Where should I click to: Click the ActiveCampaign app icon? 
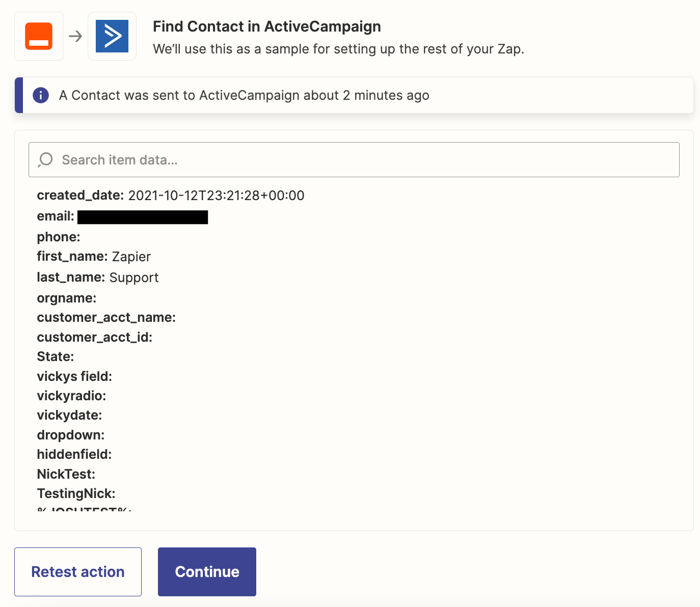click(x=112, y=36)
